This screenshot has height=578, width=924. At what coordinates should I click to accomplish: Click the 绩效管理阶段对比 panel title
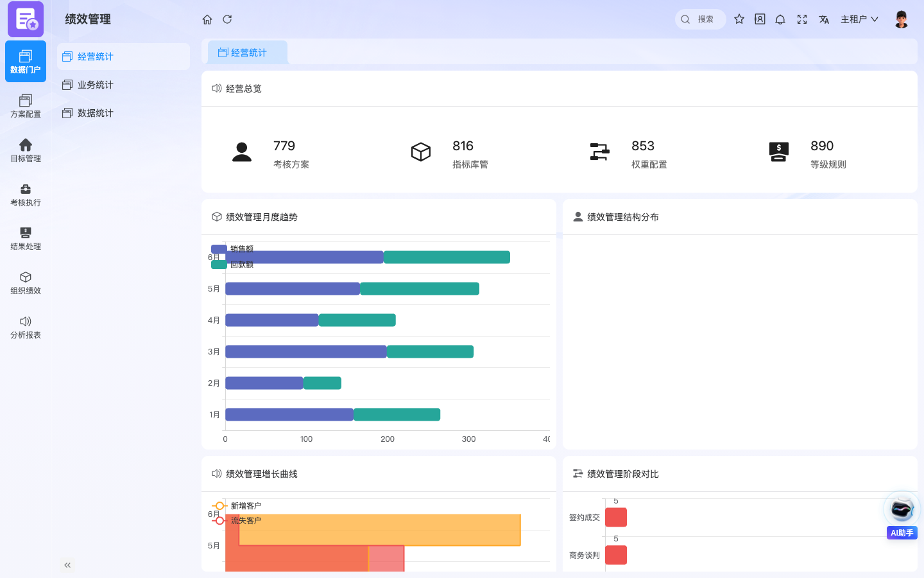pyautogui.click(x=623, y=474)
